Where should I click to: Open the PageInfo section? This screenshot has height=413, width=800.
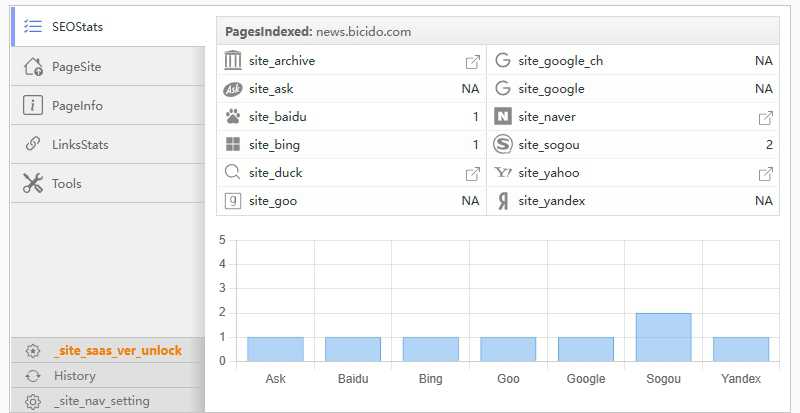(77, 106)
